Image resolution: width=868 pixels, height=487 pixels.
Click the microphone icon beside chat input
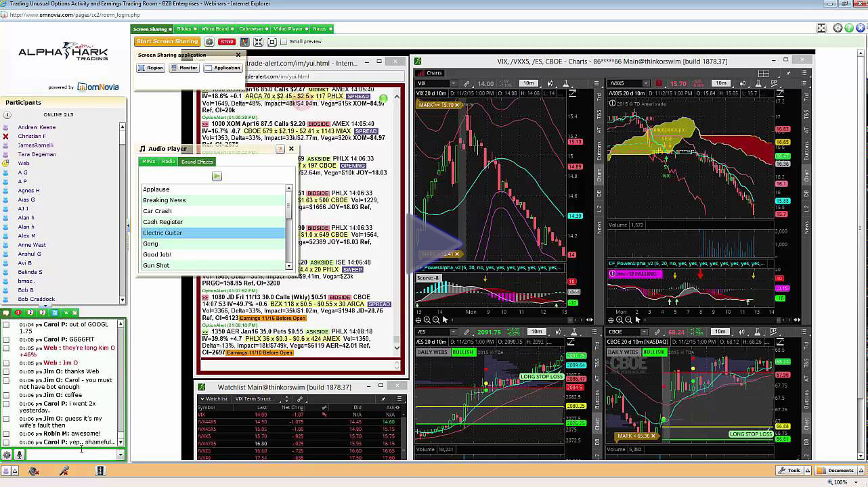tap(19, 455)
